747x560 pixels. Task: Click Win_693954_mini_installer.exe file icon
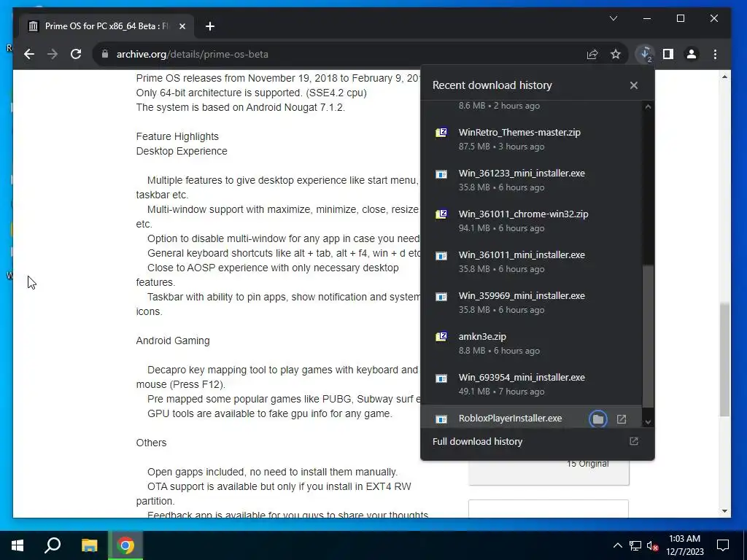point(441,378)
